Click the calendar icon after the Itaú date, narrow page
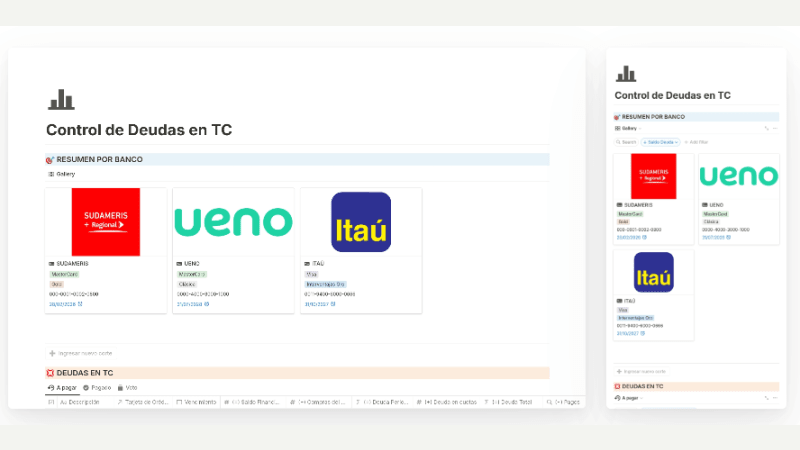The height and width of the screenshot is (450, 800). click(x=643, y=334)
